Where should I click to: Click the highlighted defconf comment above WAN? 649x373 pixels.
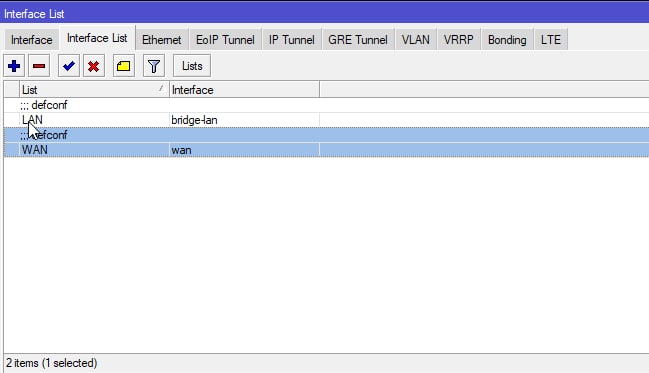[43, 135]
